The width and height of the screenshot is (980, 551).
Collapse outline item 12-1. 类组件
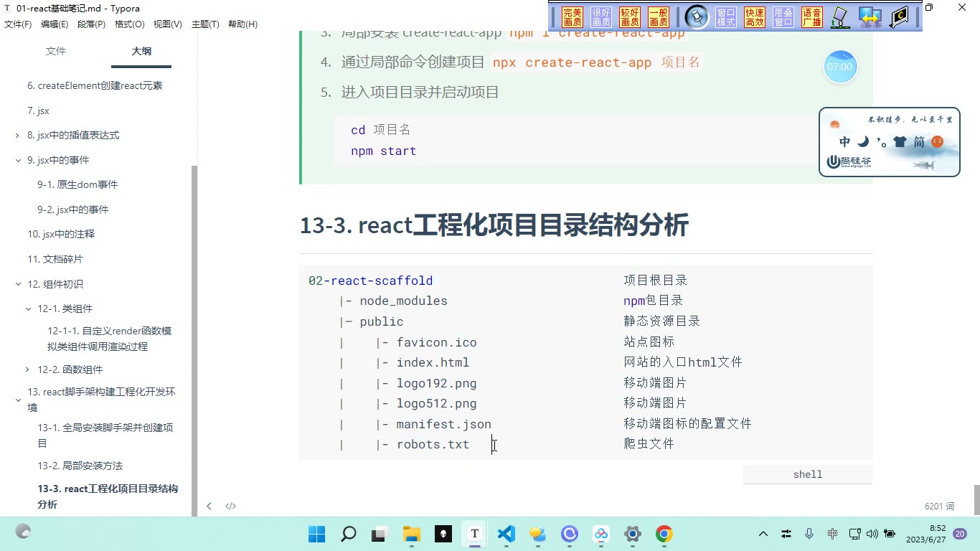tap(28, 309)
